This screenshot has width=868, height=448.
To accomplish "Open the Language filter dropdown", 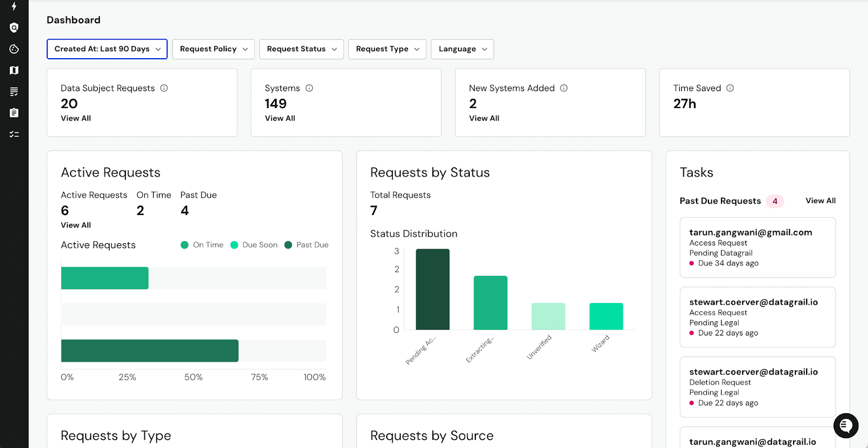I will tap(462, 49).
